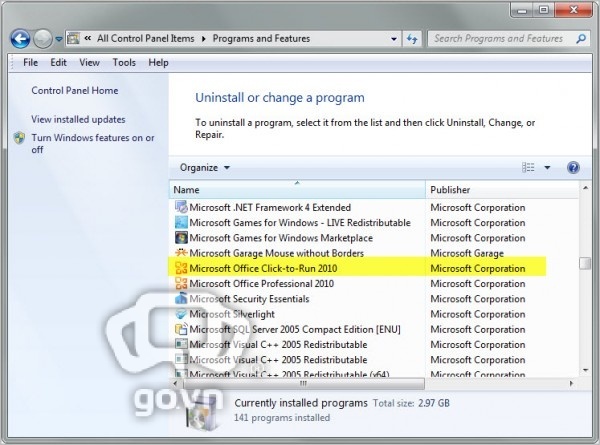
Task: Open Turn Windows features on or off
Action: [93, 143]
